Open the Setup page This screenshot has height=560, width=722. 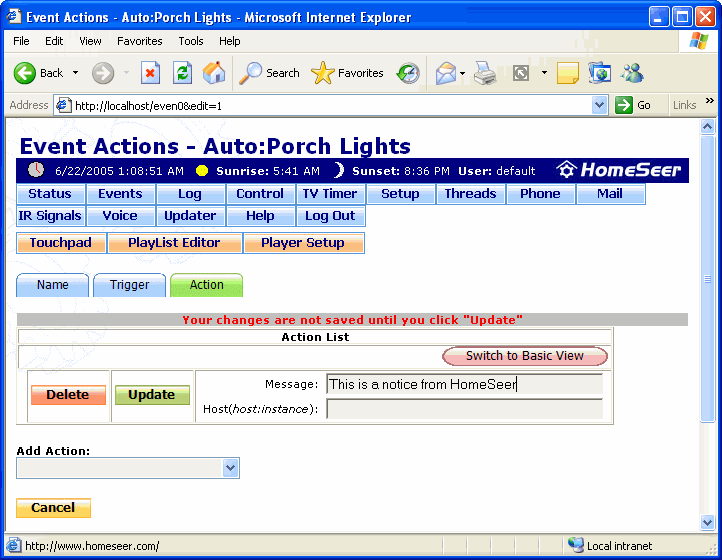pos(401,194)
